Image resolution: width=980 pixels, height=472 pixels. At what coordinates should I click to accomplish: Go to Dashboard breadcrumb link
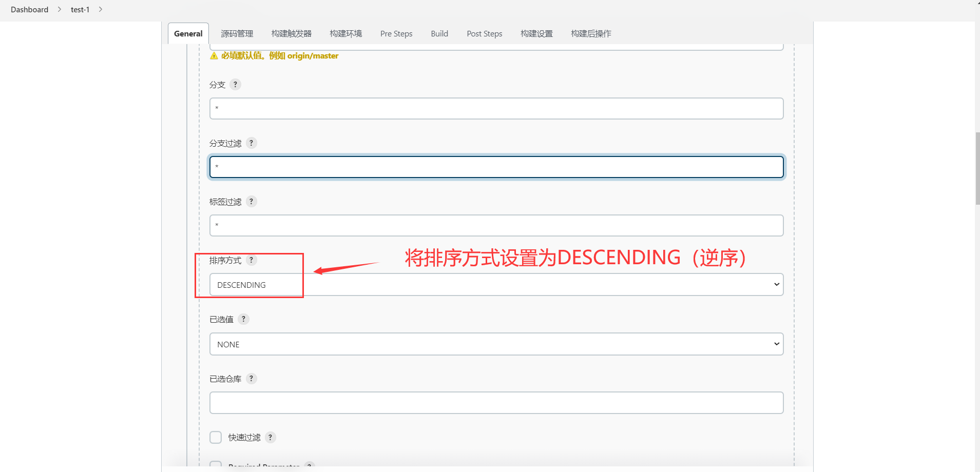[29, 9]
